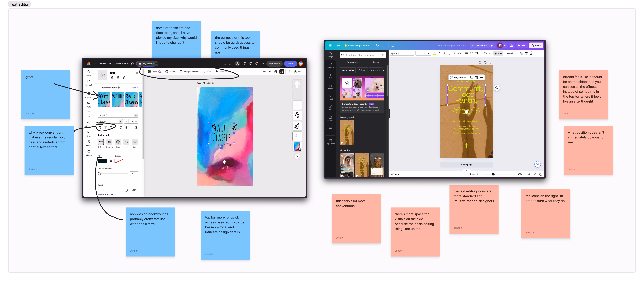The width and height of the screenshot is (644, 281).
Task: Open the Amatic SC font dropdown
Action: (x=118, y=115)
